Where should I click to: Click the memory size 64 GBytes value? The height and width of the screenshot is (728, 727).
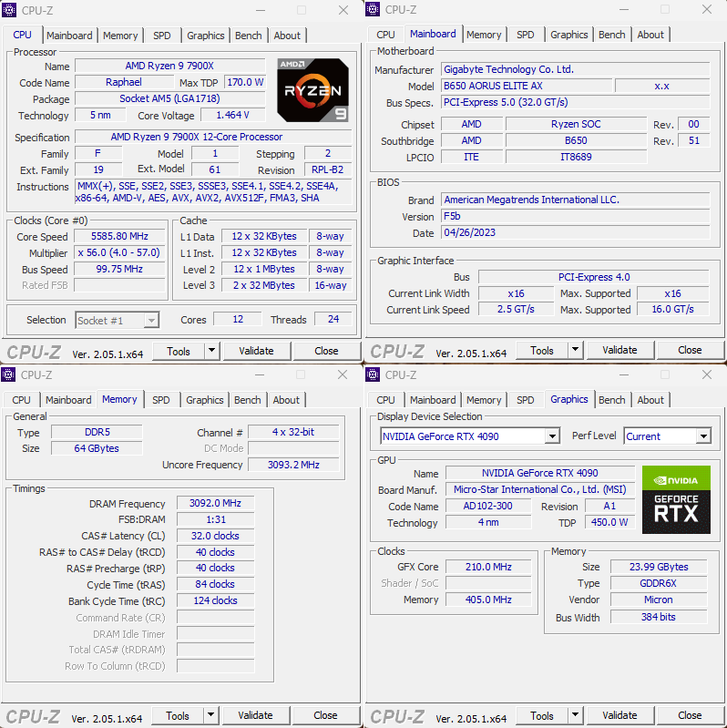point(97,448)
